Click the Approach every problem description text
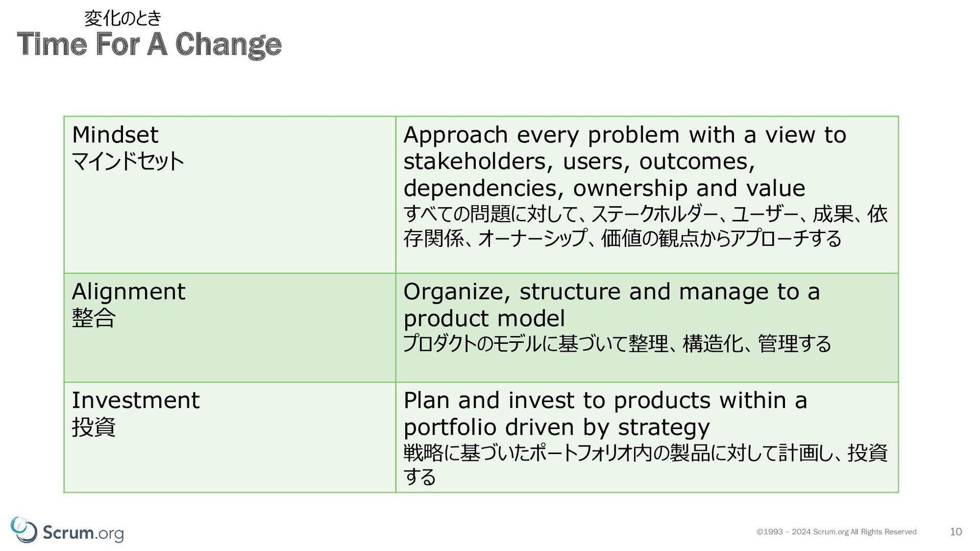This screenshot has height=551, width=980. [625, 161]
